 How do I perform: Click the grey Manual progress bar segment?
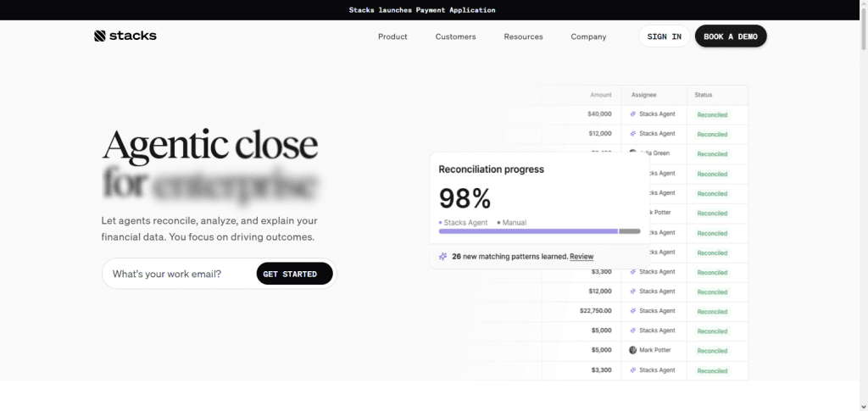(630, 231)
